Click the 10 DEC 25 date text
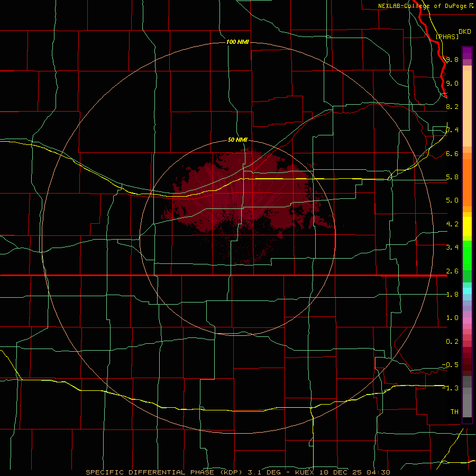 tap(341, 472)
